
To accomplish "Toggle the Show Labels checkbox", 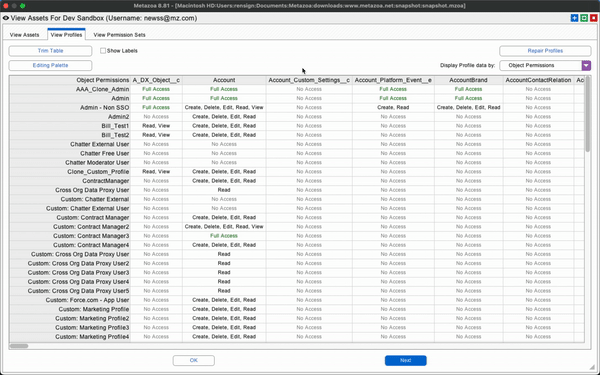I will (x=103, y=51).
